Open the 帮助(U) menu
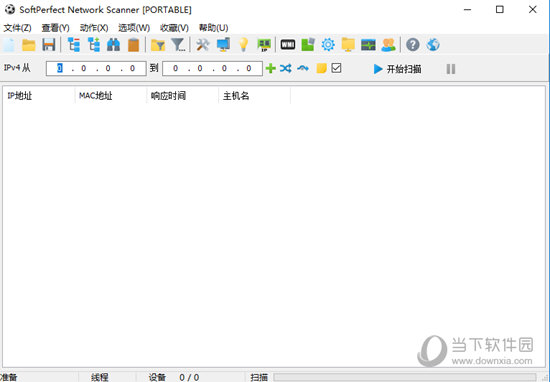The width and height of the screenshot is (550, 382). pos(213,28)
